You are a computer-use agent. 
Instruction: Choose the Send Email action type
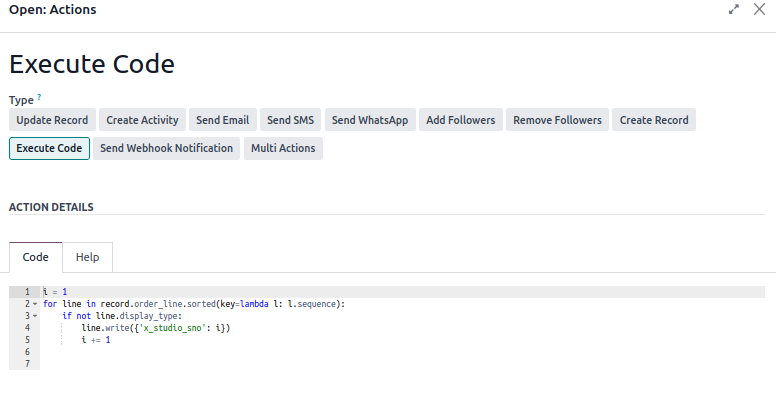pyautogui.click(x=222, y=120)
